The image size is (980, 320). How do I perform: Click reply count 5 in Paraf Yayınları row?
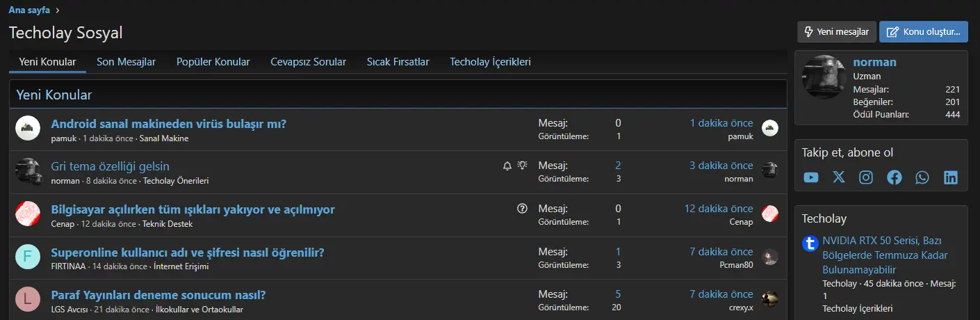(x=618, y=294)
